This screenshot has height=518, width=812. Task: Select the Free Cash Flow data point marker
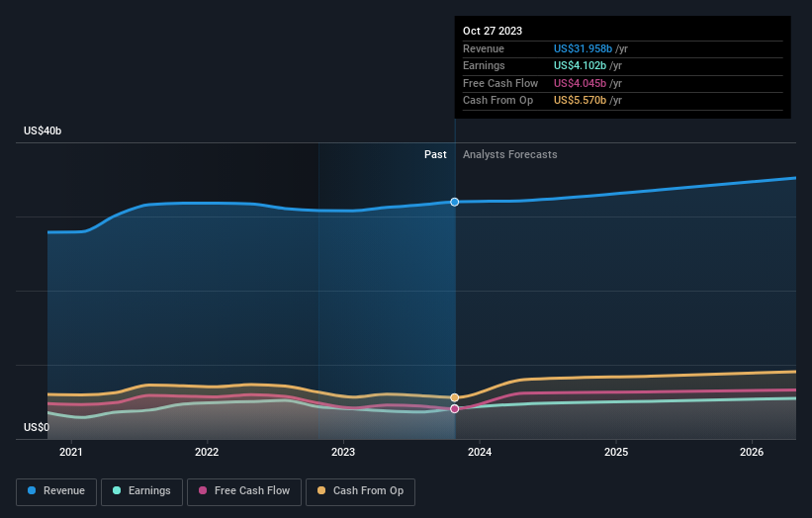[455, 409]
